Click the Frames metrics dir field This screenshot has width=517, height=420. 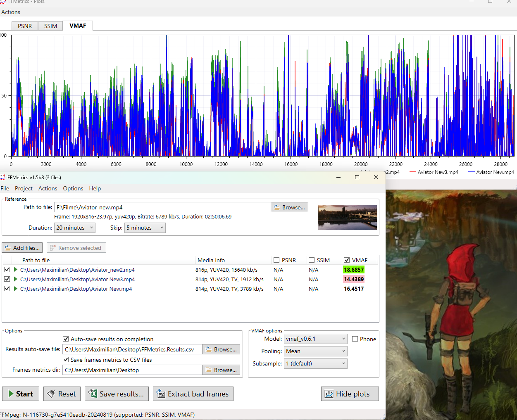pyautogui.click(x=132, y=370)
